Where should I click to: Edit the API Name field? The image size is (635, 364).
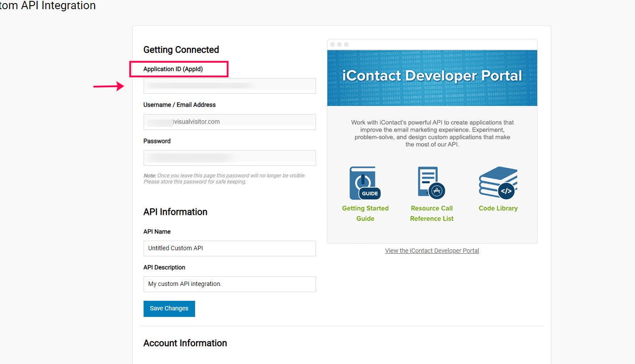click(x=230, y=248)
